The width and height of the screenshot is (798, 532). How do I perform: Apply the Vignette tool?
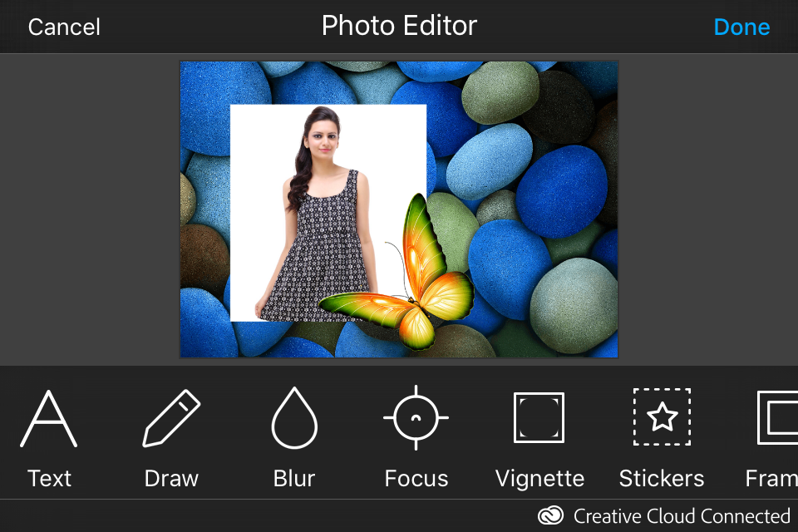pyautogui.click(x=539, y=417)
